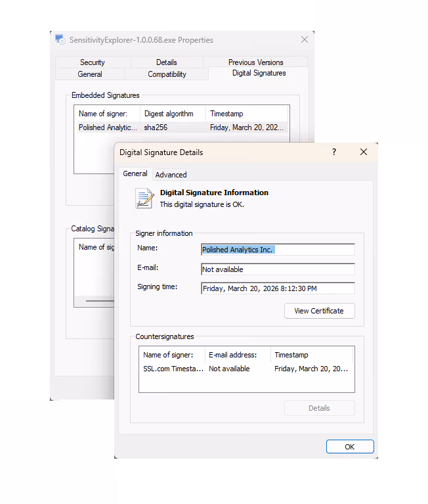Click Timestamp column header in Countersignatures
Viewport: 428px width, 504px height.
pos(311,355)
